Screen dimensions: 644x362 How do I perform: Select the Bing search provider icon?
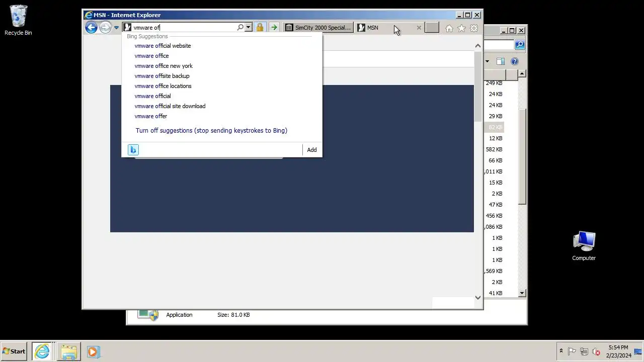tap(133, 150)
